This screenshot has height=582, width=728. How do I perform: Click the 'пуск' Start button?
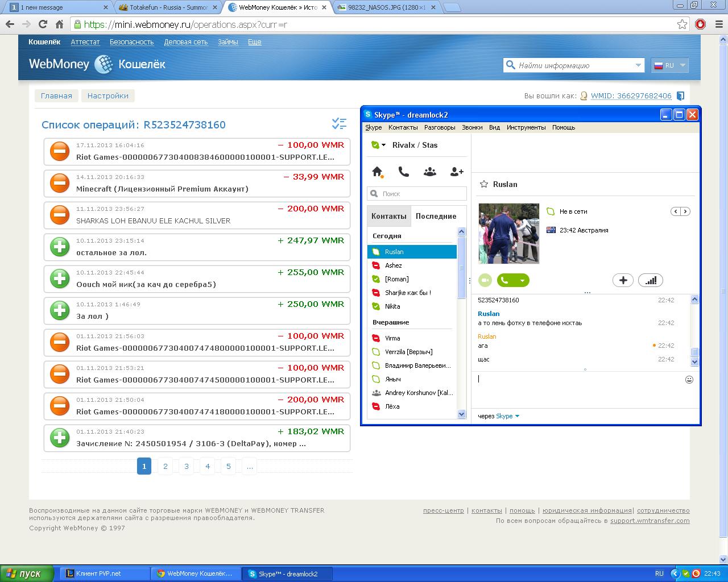[x=27, y=573]
